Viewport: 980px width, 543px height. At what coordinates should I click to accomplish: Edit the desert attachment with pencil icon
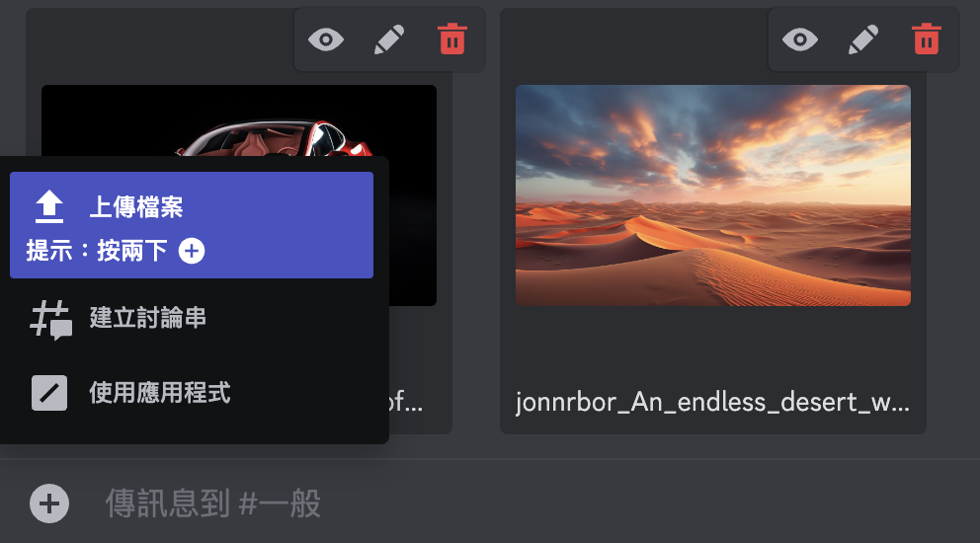pyautogui.click(x=863, y=40)
